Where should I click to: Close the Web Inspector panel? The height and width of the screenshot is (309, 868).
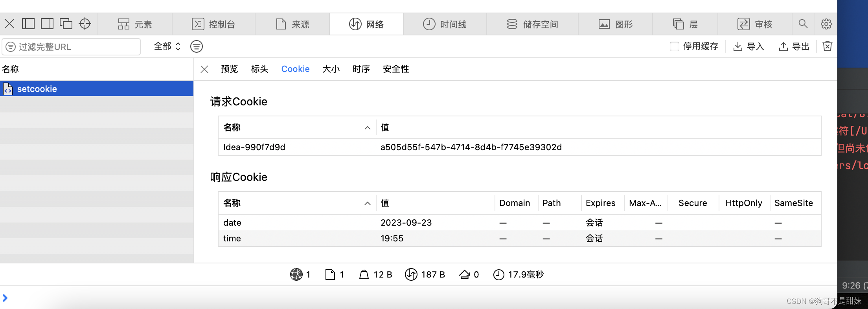click(x=9, y=24)
